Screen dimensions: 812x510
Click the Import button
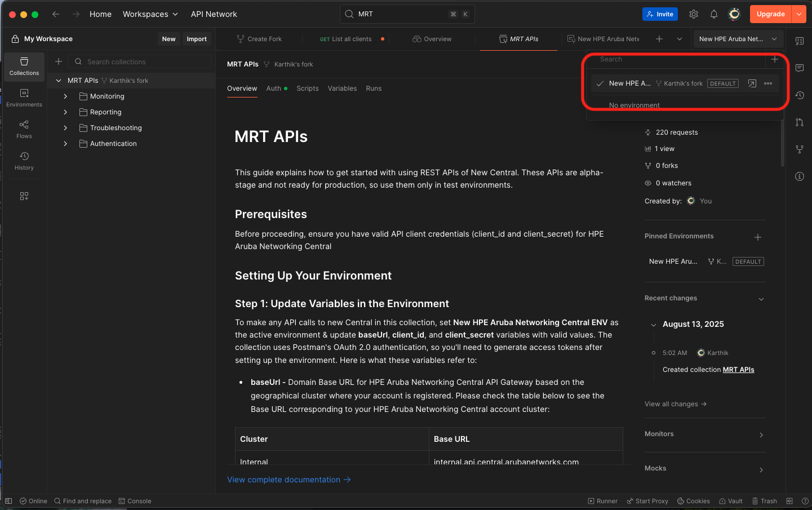point(197,39)
